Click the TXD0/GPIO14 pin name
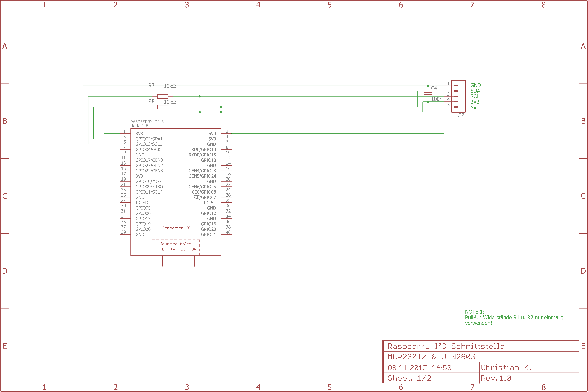 coord(202,149)
